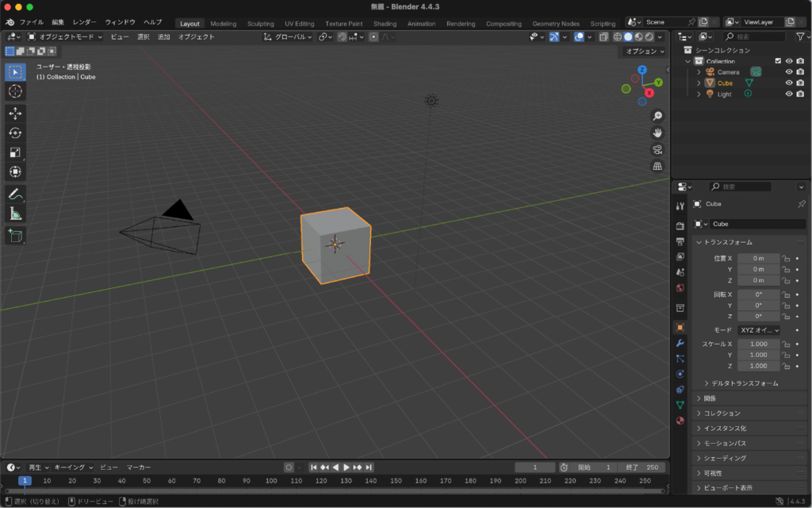Click the end frame 250 field
The image size is (812, 508).
coord(642,468)
